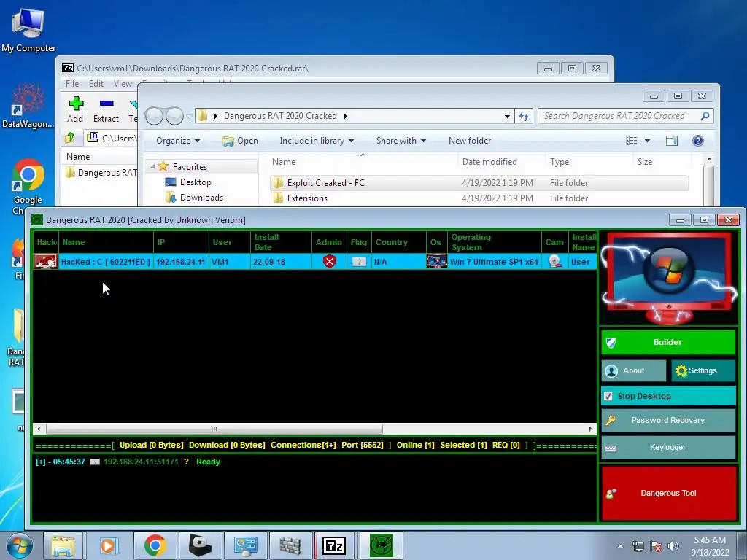Click the refresh button beside the Explorer address bar
The image size is (747, 560).
524,116
